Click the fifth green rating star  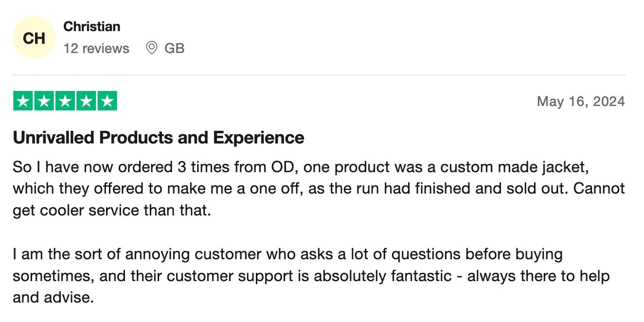click(107, 101)
